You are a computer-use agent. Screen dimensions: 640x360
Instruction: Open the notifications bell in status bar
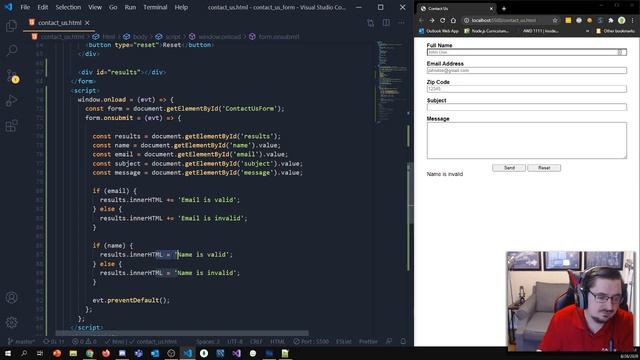tap(403, 341)
